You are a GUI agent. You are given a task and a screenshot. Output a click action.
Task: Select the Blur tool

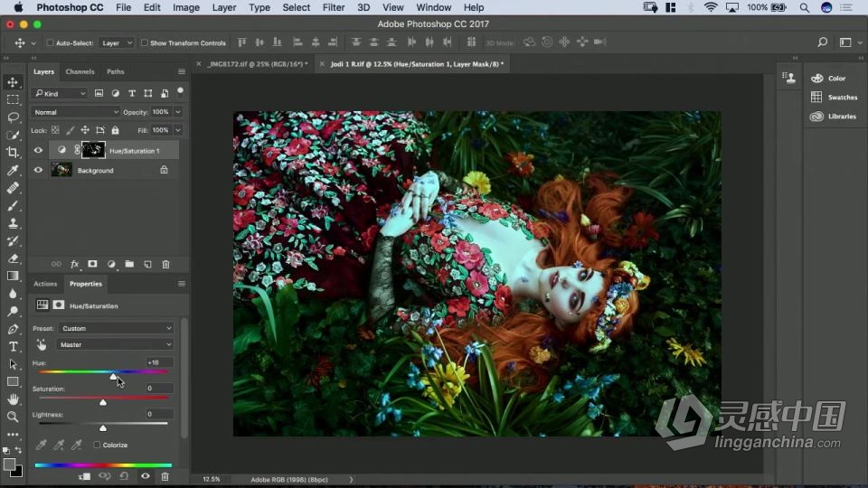13,293
